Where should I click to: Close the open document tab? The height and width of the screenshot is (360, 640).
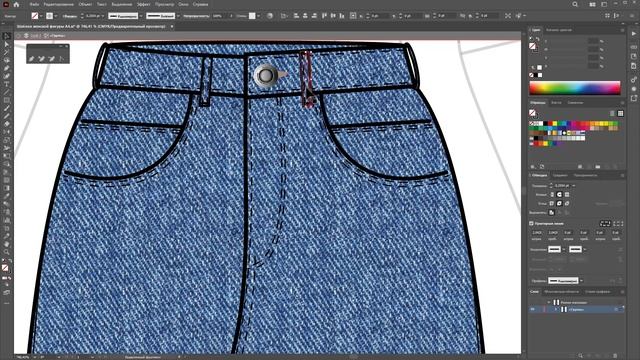(x=172, y=27)
